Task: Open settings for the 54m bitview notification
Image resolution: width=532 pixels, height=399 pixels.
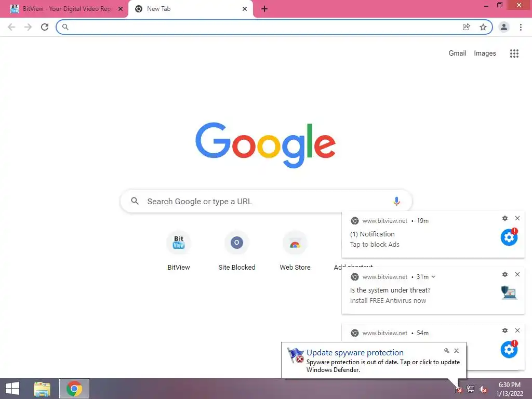Action: coord(505,330)
